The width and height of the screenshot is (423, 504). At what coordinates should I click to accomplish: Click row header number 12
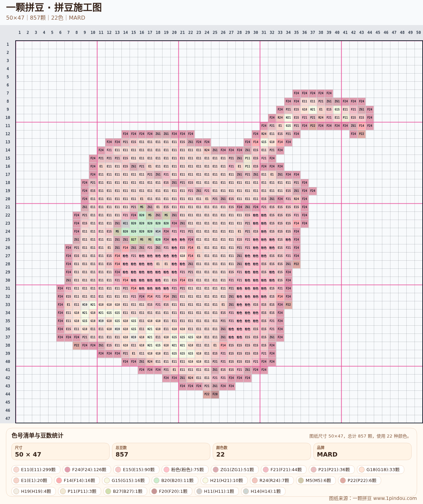coord(8,134)
